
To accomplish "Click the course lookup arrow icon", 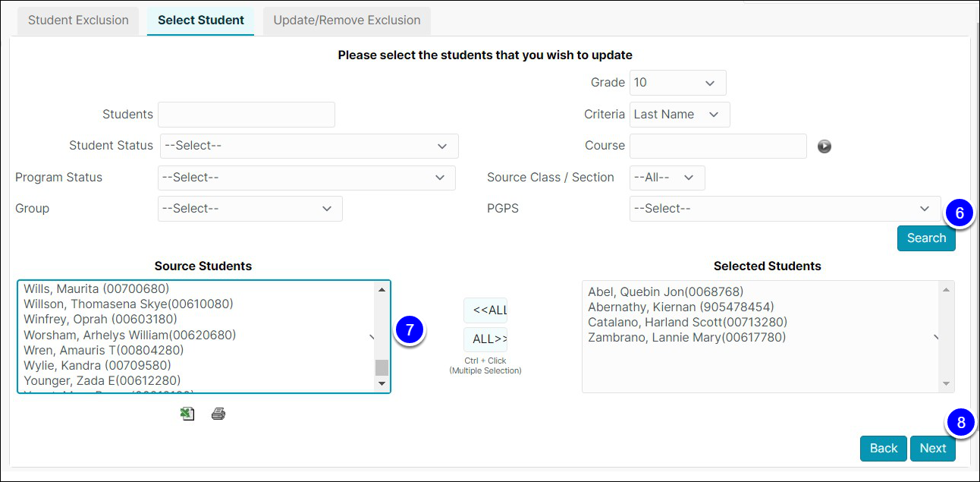I will click(825, 146).
